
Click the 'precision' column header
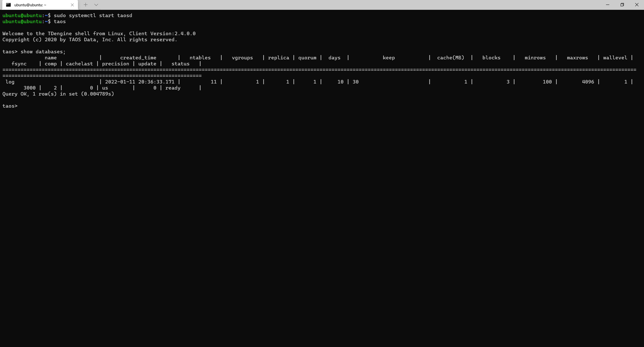(x=115, y=64)
